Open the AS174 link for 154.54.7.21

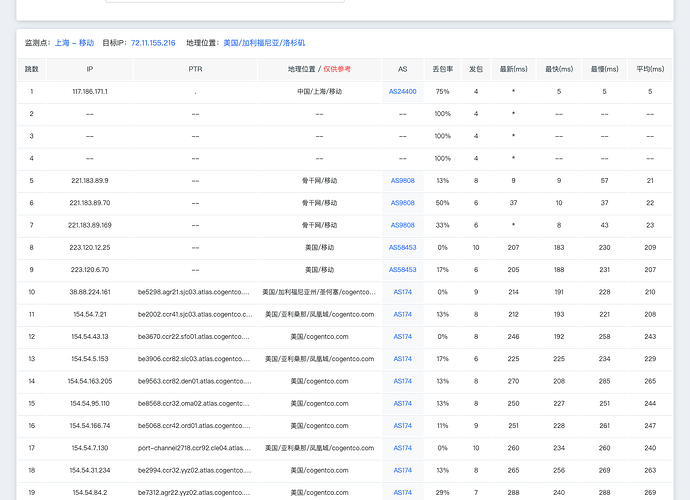tap(403, 314)
